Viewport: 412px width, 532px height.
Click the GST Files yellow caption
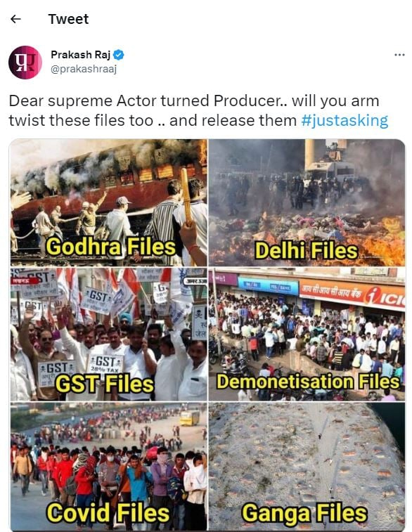point(105,384)
